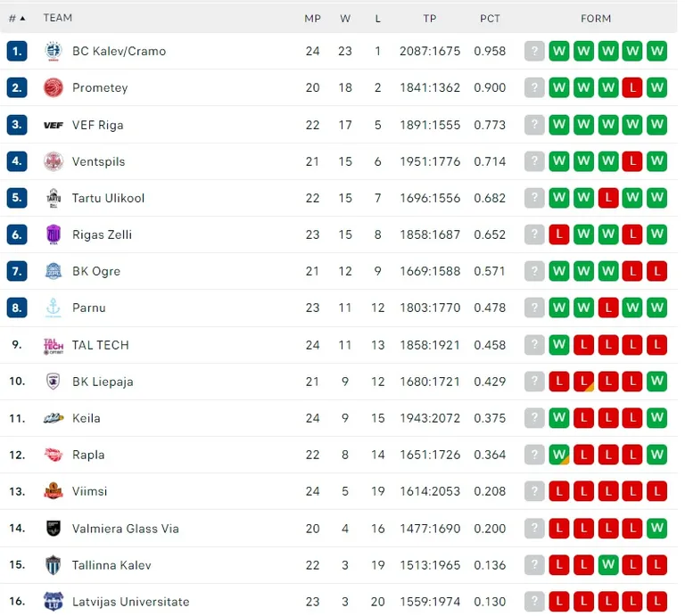Click the TAL TECH pink logo
Screen dimensions: 685x616
pyautogui.click(x=54, y=345)
